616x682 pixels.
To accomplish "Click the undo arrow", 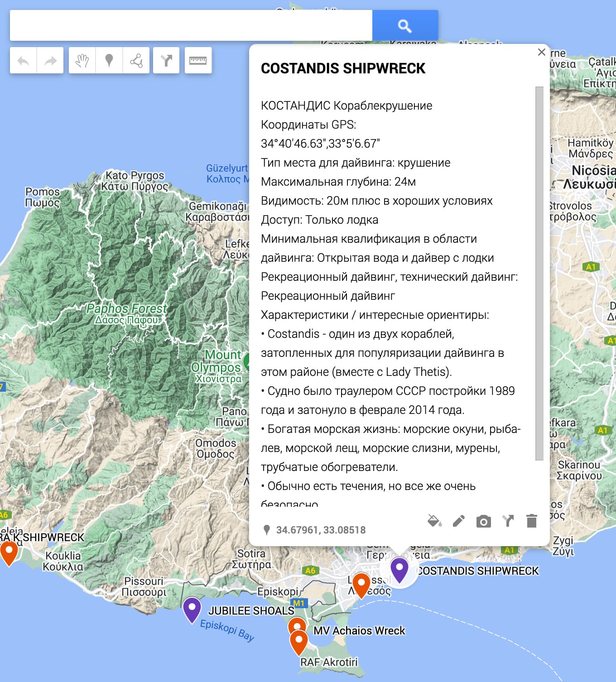I will [x=23, y=61].
